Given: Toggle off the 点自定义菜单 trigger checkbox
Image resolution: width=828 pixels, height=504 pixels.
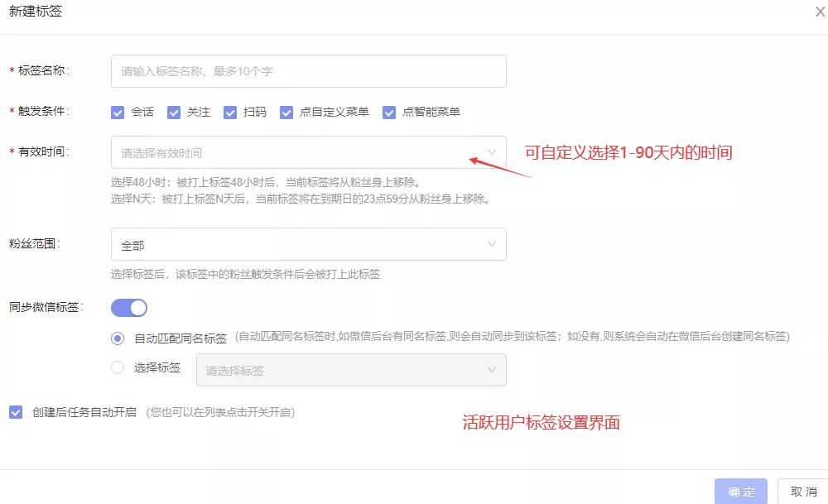Looking at the screenshot, I should click(x=286, y=112).
